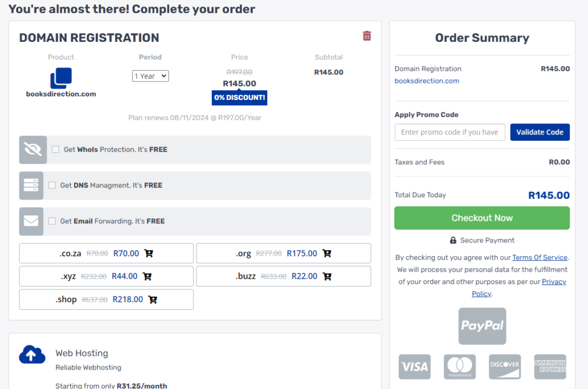Add .shop domain via cart icon

click(153, 299)
